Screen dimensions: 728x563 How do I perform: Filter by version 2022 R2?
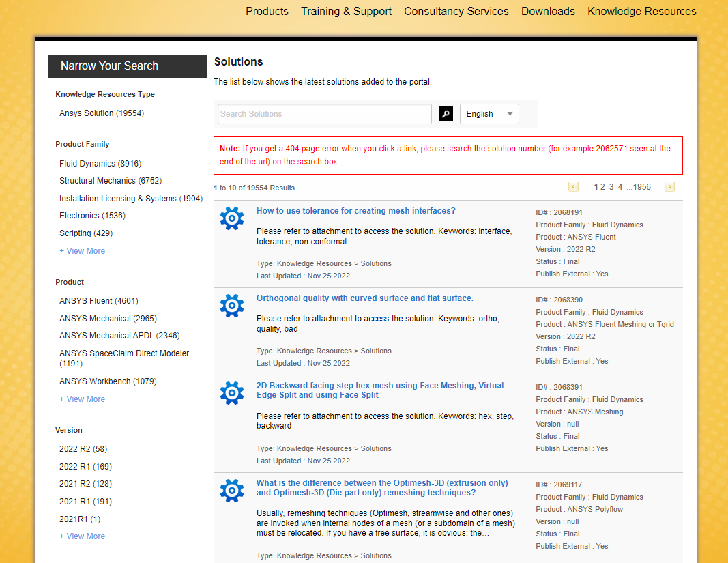point(83,449)
